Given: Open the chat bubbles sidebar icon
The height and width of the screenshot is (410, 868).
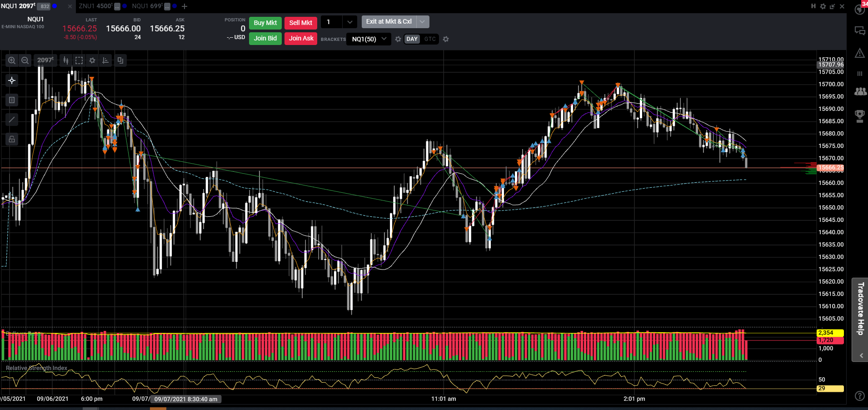Looking at the screenshot, I should coord(860,31).
